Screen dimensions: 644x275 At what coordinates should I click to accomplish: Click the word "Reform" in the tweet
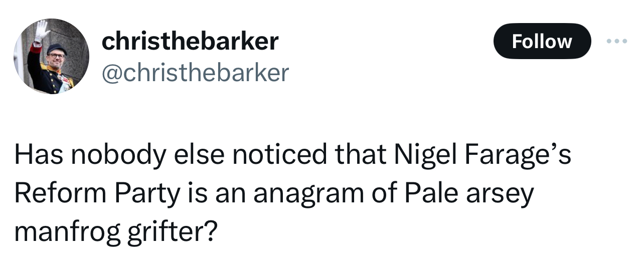tap(56, 194)
